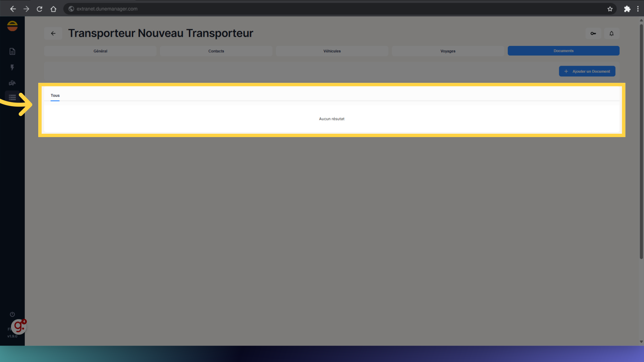Go back with the arrow beside title
The image size is (644, 362).
pos(53,34)
